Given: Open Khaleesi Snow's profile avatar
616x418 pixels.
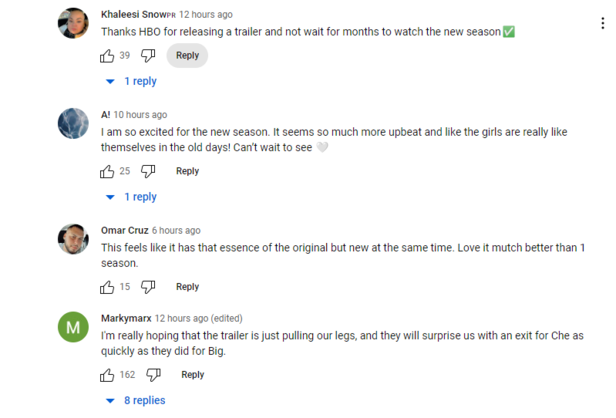Looking at the screenshot, I should tap(73, 23).
